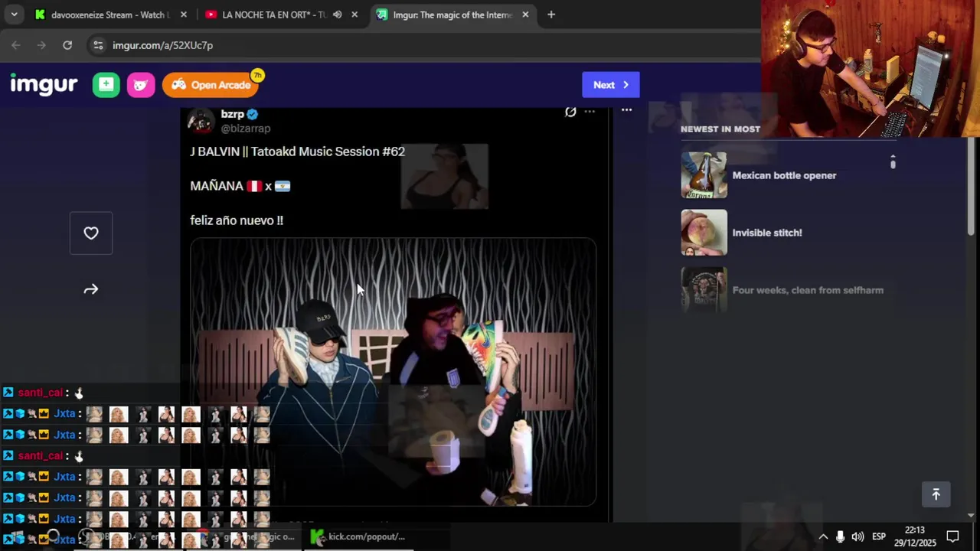Open the tweet's three-dot more menu
Screen dimensions: 980x551
(590, 112)
